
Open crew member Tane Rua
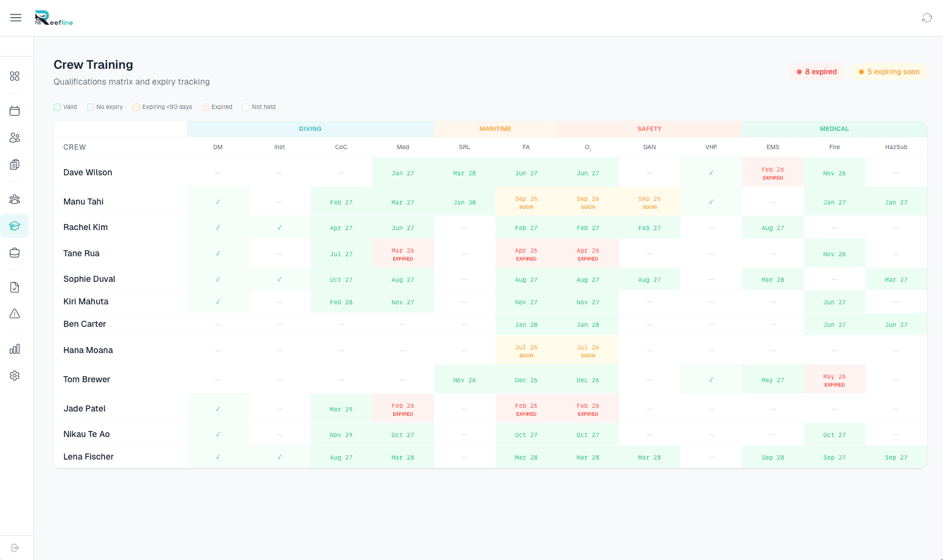[x=81, y=253]
